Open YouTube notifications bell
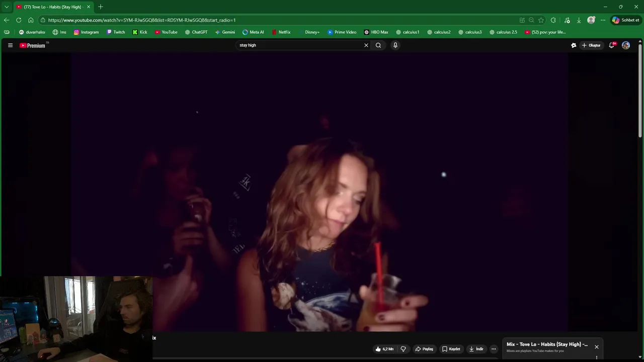 click(x=612, y=45)
